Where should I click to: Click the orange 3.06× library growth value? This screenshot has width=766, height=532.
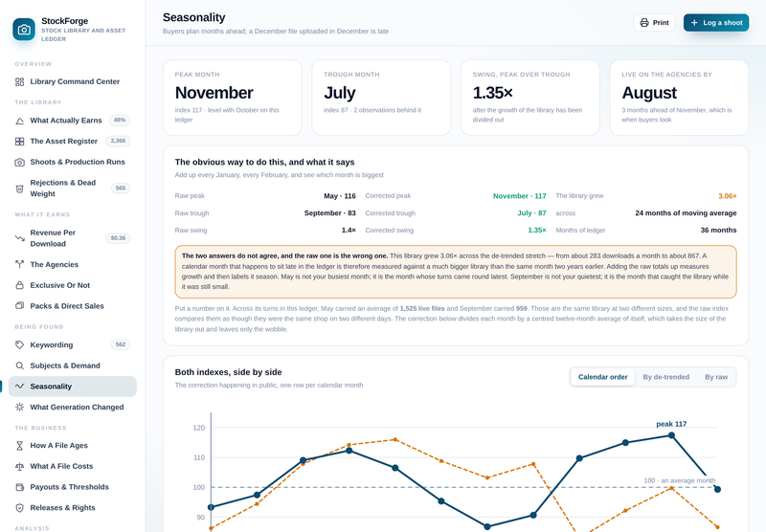[728, 196]
